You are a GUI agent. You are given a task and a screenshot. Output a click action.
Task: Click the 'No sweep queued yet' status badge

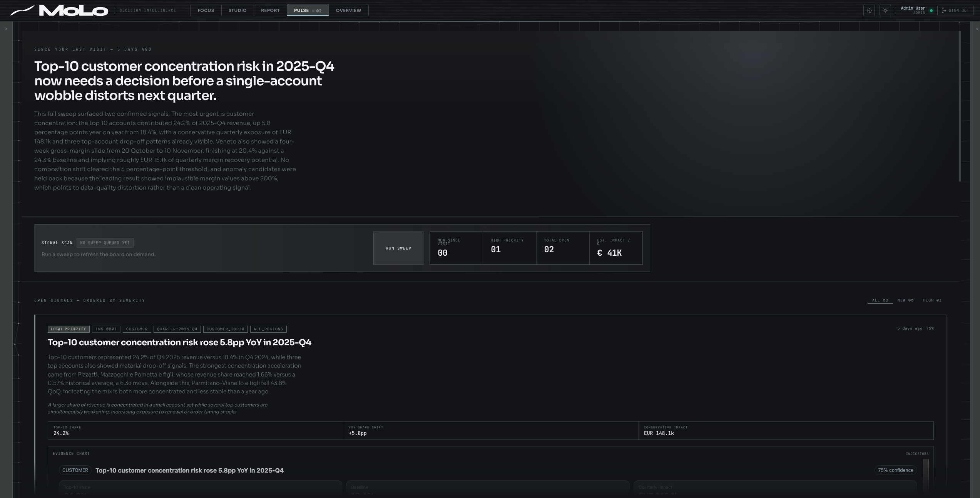[105, 243]
